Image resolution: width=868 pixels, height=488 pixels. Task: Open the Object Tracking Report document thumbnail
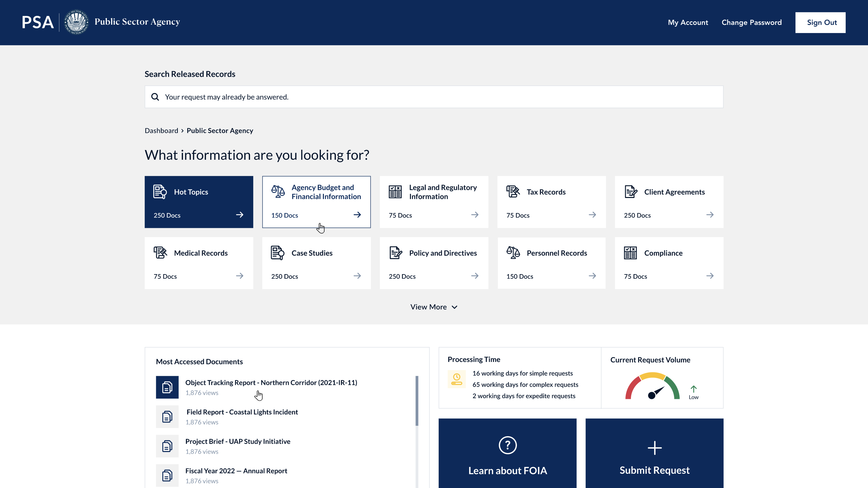(x=167, y=387)
